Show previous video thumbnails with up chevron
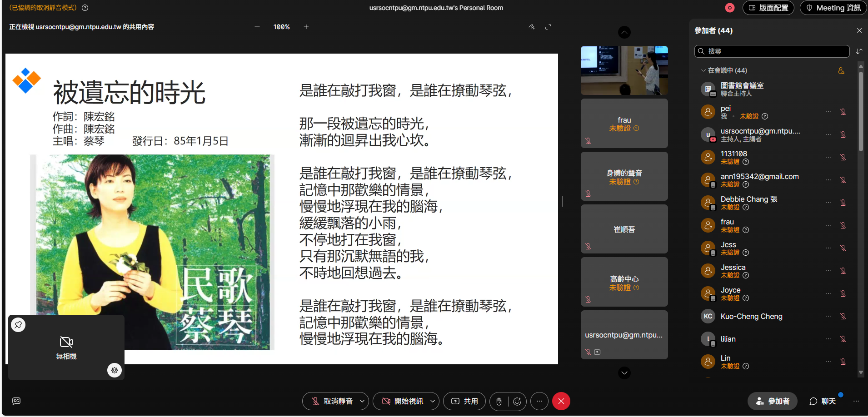Screen dimensions: 868x417 [x=624, y=32]
